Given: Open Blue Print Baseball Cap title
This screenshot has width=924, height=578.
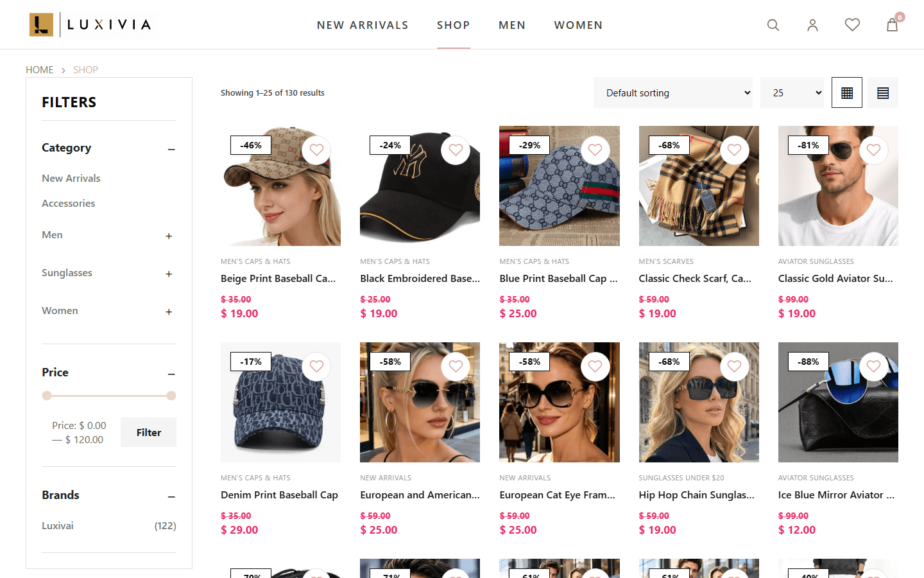Looking at the screenshot, I should point(558,278).
